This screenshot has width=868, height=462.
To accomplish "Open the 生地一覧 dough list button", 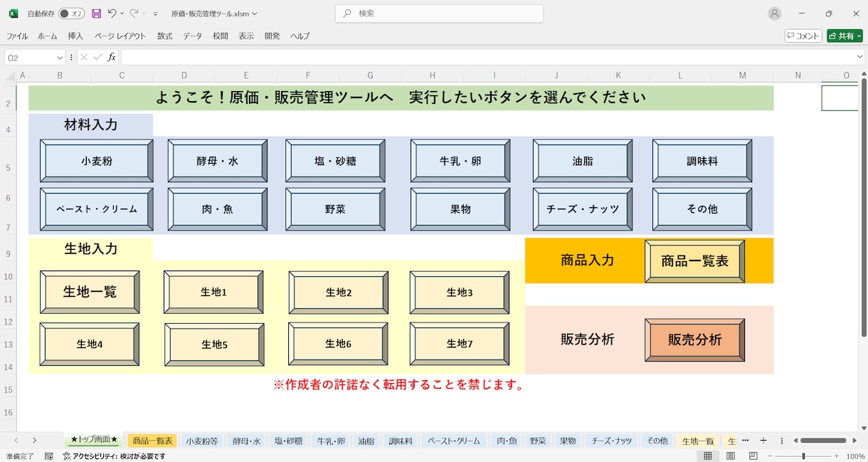I will 90,292.
